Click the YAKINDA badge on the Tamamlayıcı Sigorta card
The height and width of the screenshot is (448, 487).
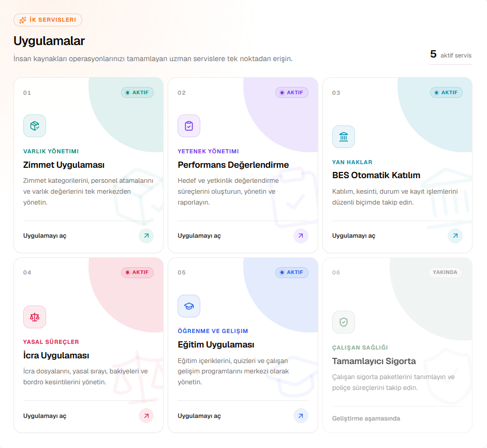(445, 272)
